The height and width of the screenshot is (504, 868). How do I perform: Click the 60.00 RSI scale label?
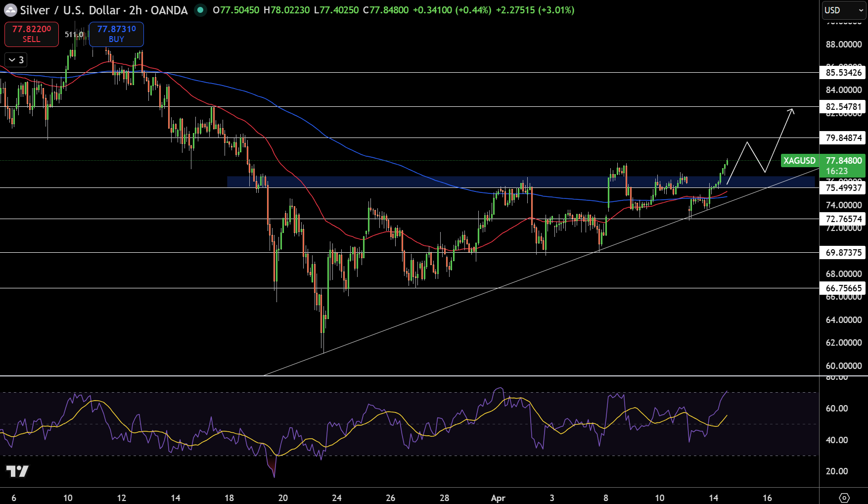pos(837,408)
